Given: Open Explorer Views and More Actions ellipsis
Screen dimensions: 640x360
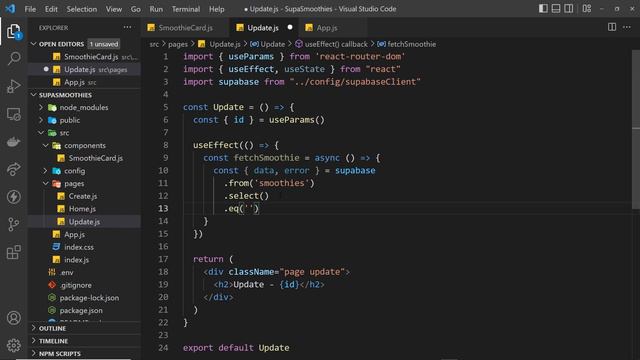Looking at the screenshot, I should coord(127,27).
